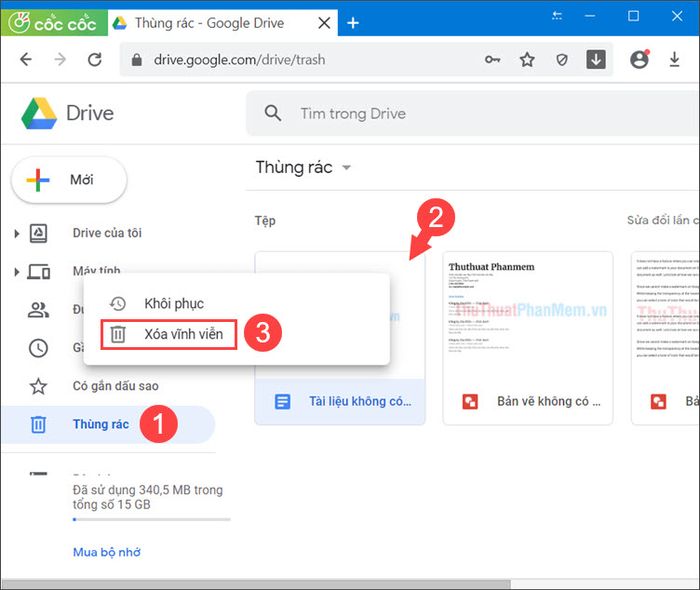Click the shield protection icon in address bar

coord(562,59)
